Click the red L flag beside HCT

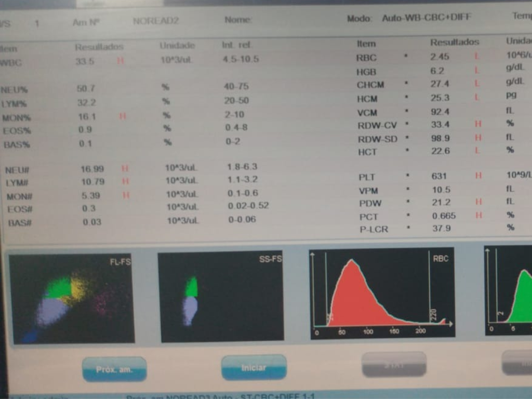coord(476,150)
